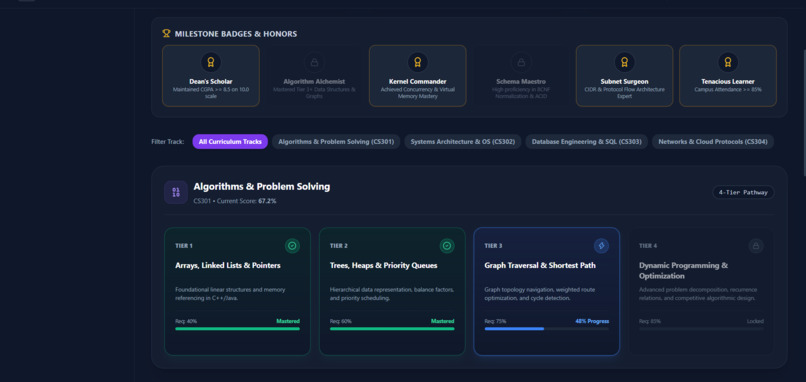Click the Tier 1 'Mastered' label
Viewport: 806px width, 382px height.
click(x=288, y=321)
